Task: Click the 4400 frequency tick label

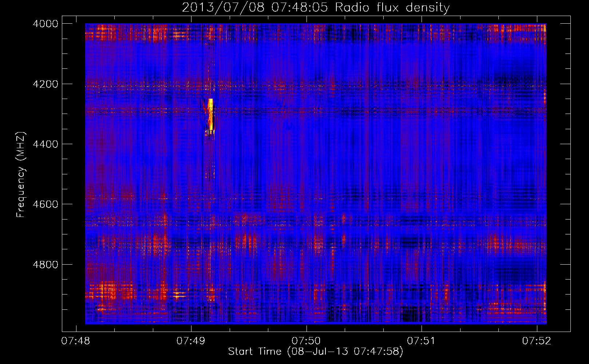Action: pyautogui.click(x=46, y=144)
